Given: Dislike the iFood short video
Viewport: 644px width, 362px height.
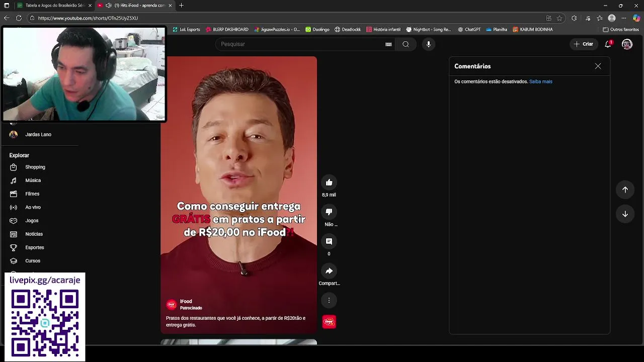Looking at the screenshot, I should (x=329, y=212).
